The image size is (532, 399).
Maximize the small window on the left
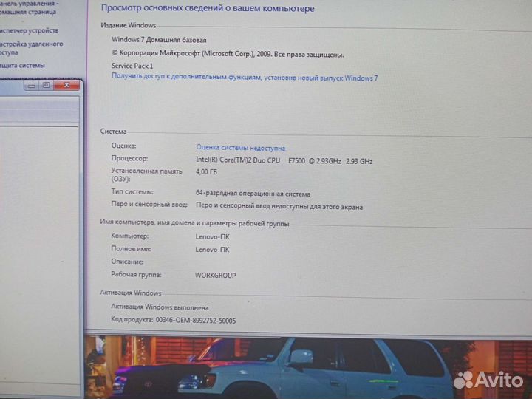point(46,85)
